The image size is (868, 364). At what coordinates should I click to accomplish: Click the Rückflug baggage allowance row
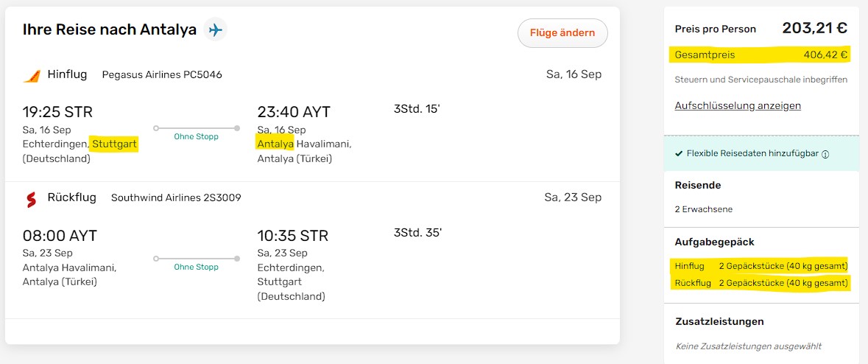(761, 283)
